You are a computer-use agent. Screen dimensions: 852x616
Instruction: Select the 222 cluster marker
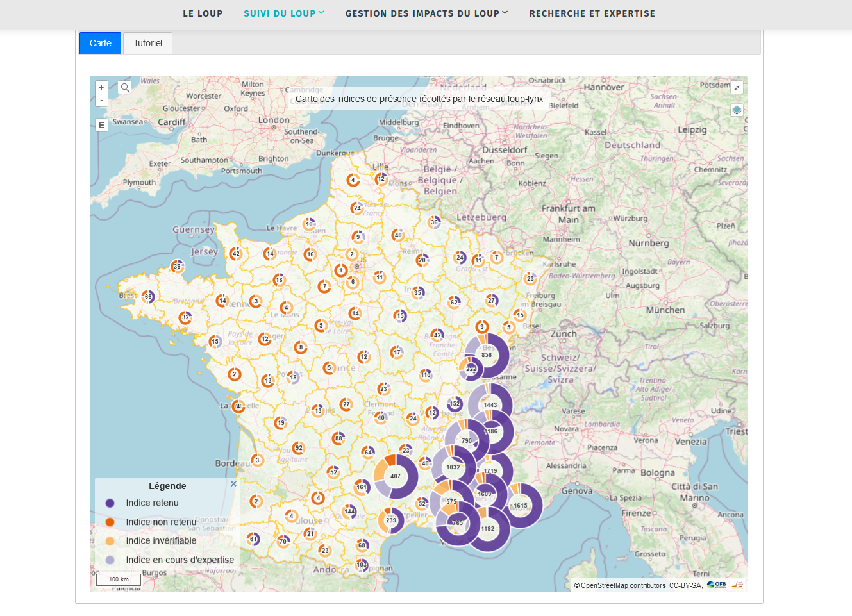click(471, 369)
